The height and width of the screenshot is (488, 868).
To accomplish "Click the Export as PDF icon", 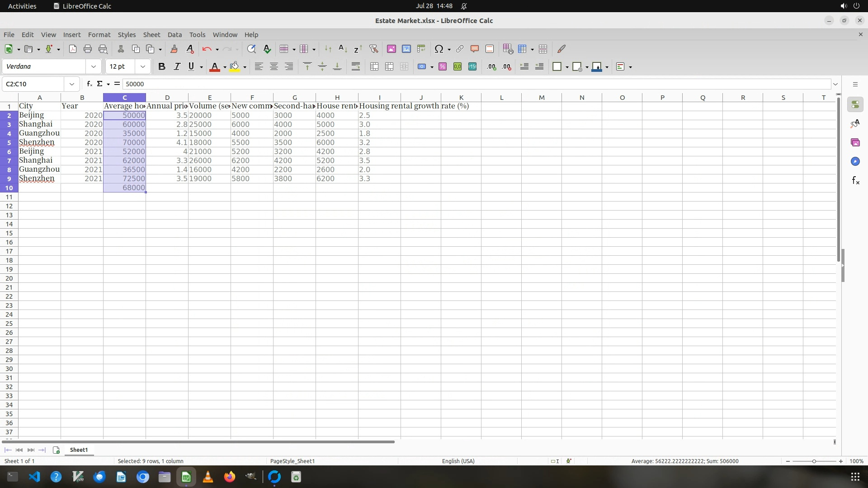I will 73,49.
